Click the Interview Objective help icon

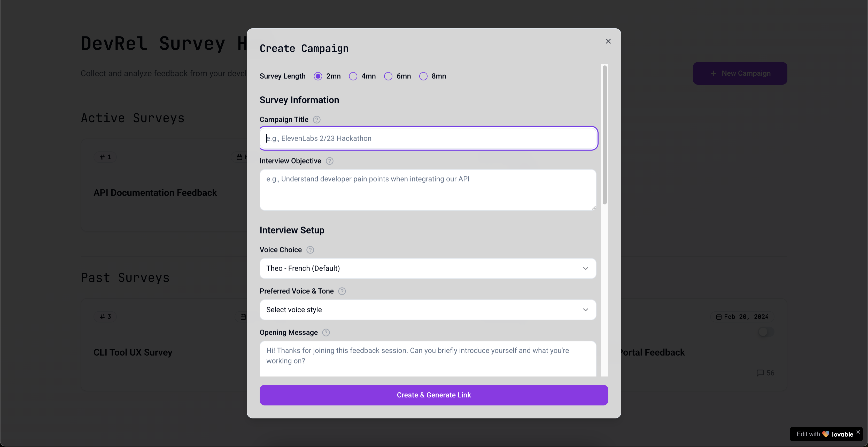pyautogui.click(x=330, y=161)
